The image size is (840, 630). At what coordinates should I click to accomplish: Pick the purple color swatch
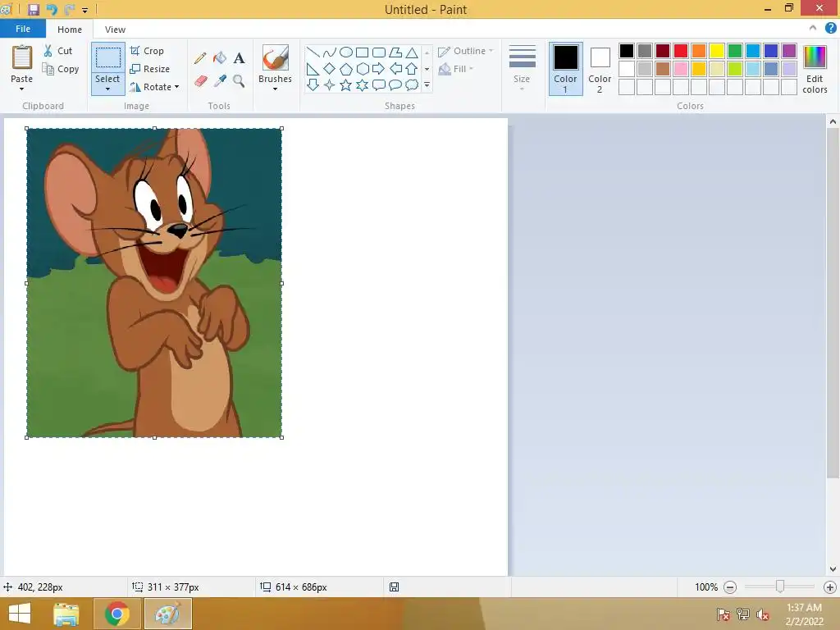coord(789,51)
